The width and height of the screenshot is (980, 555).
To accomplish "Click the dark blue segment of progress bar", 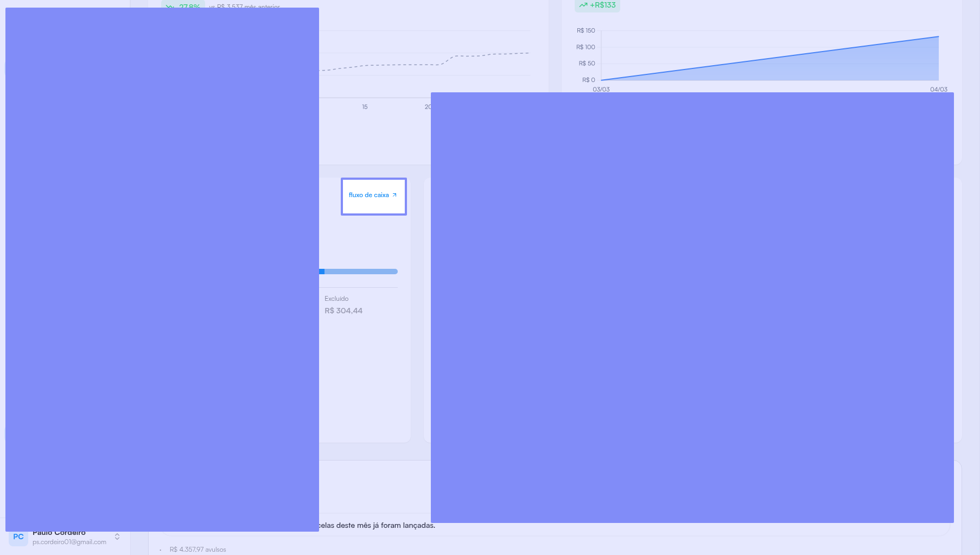I will click(x=322, y=272).
